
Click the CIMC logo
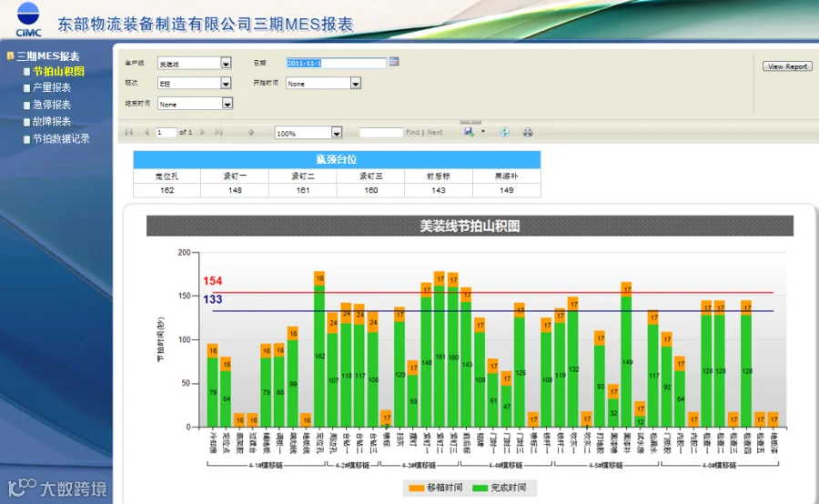[x=28, y=19]
